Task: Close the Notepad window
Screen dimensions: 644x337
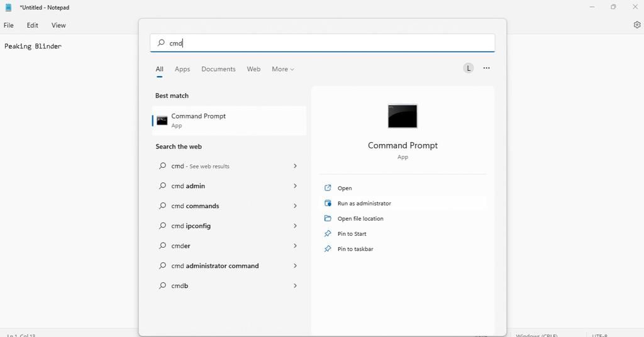Action: point(635,7)
